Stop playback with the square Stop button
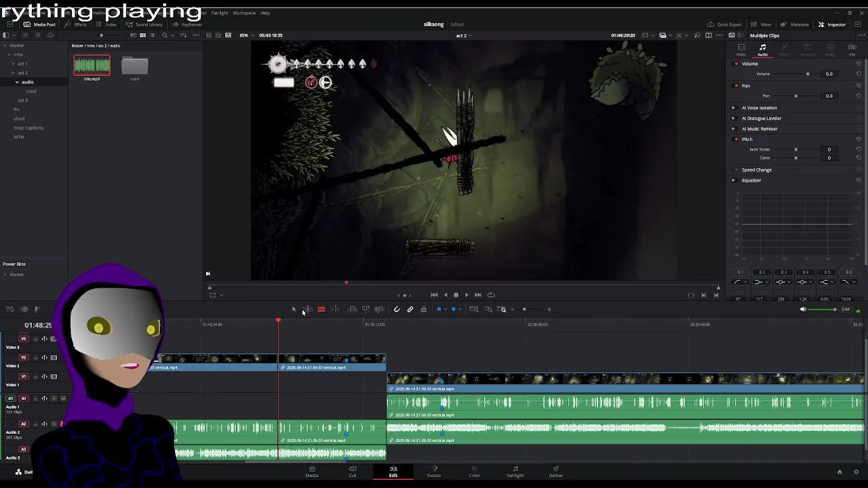This screenshot has height=488, width=868. click(456, 295)
